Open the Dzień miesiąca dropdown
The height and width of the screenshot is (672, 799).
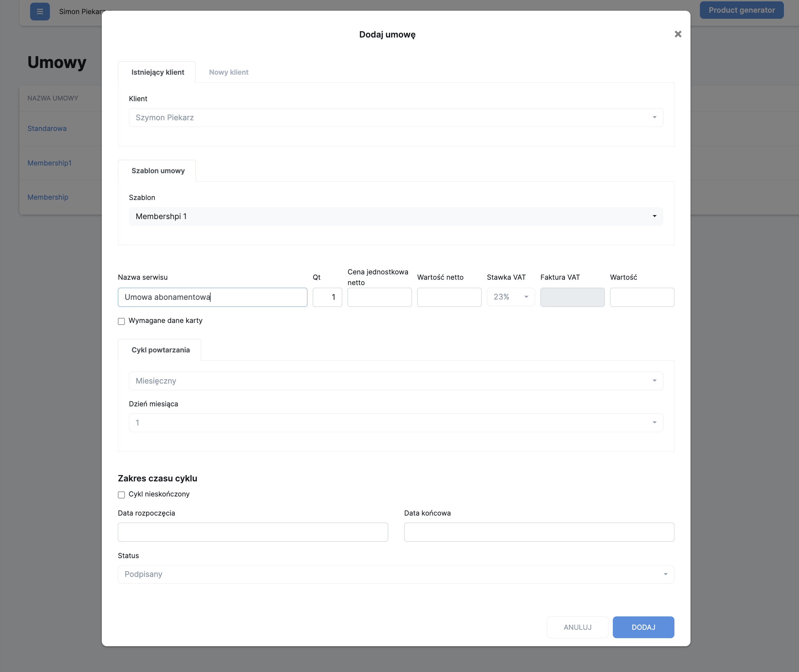[654, 422]
